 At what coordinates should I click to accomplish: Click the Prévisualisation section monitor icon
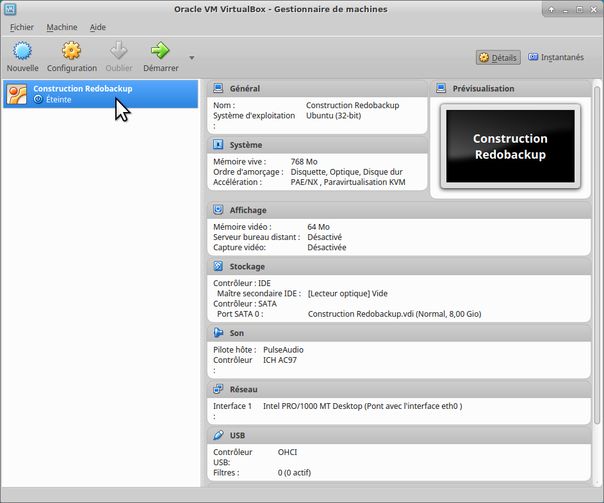pos(441,88)
